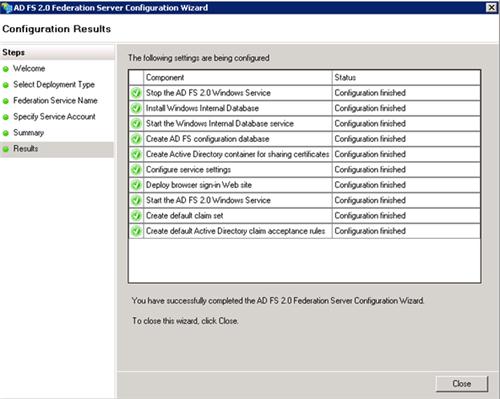This screenshot has width=500, height=399.
Task: Click the Close button
Action: click(x=462, y=384)
